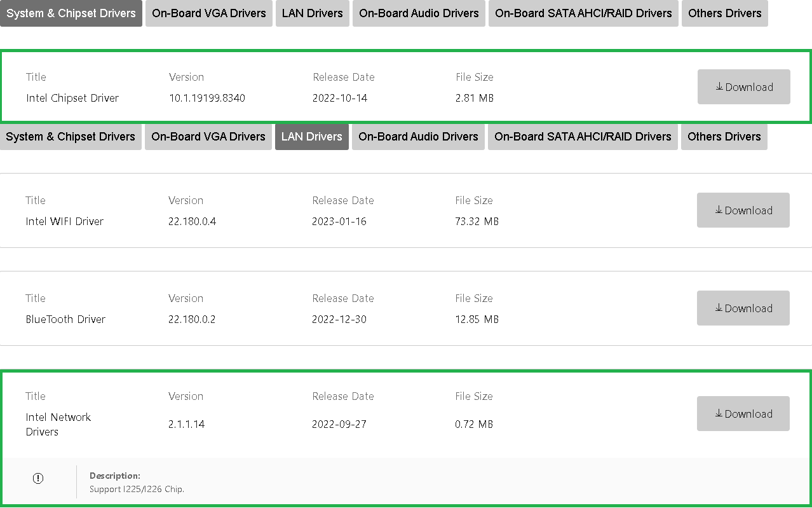The image size is (812, 508).
Task: Click release date "2022-09-27"
Action: click(x=339, y=424)
